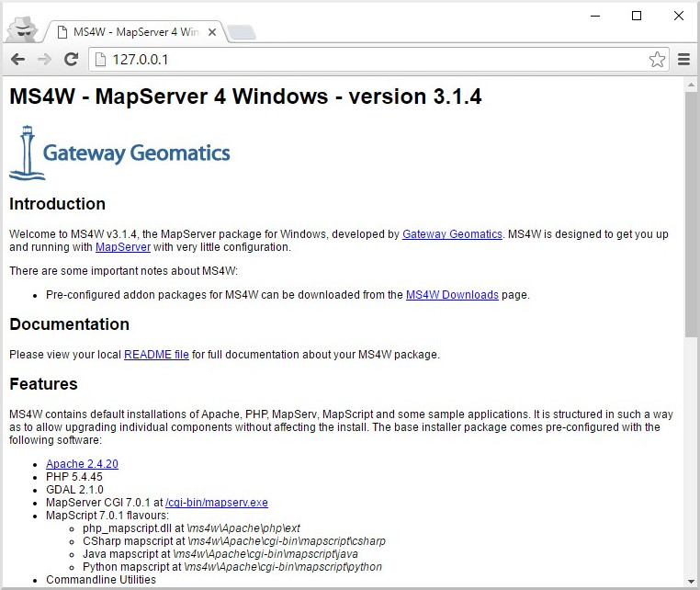
Task: Open the MS4W Downloads link
Action: 452,295
